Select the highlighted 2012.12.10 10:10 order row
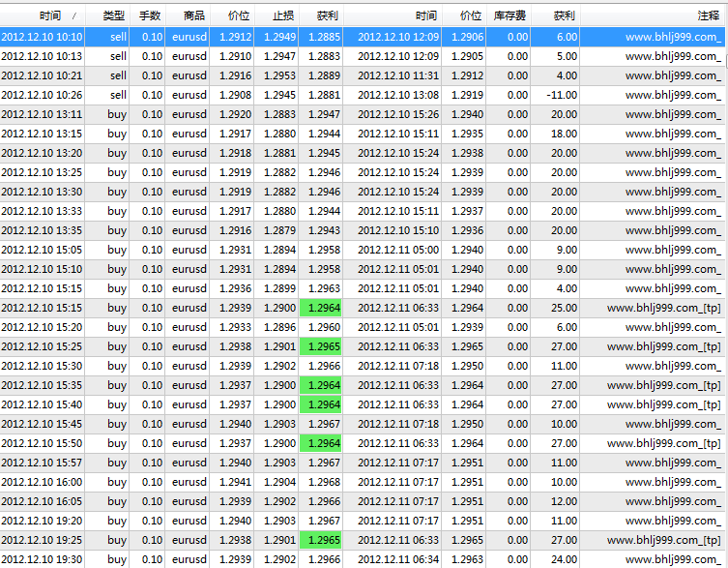728x568 pixels. click(363, 37)
